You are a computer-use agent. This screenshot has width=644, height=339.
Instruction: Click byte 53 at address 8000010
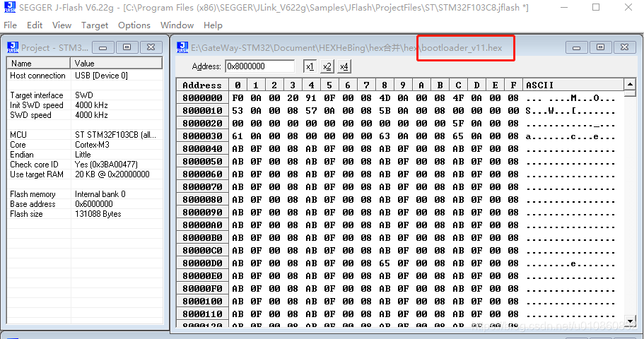tap(238, 110)
